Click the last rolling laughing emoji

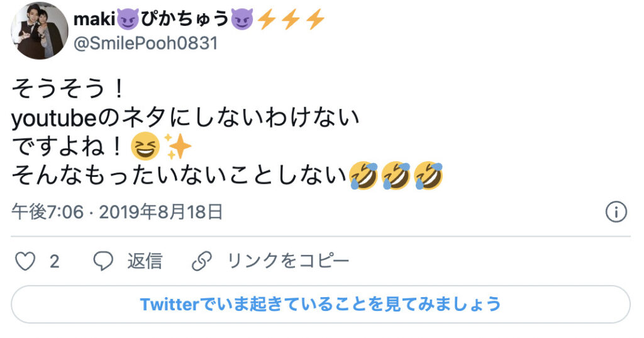coord(428,176)
